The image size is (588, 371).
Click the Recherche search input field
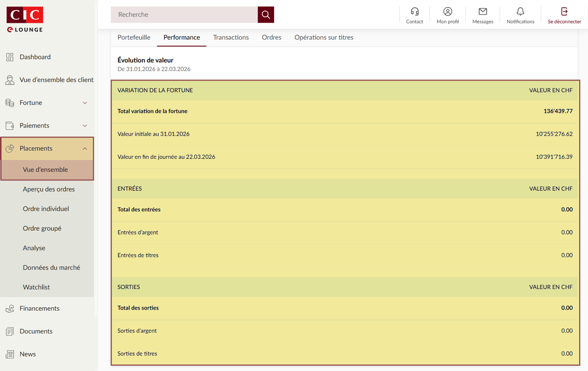[184, 15]
